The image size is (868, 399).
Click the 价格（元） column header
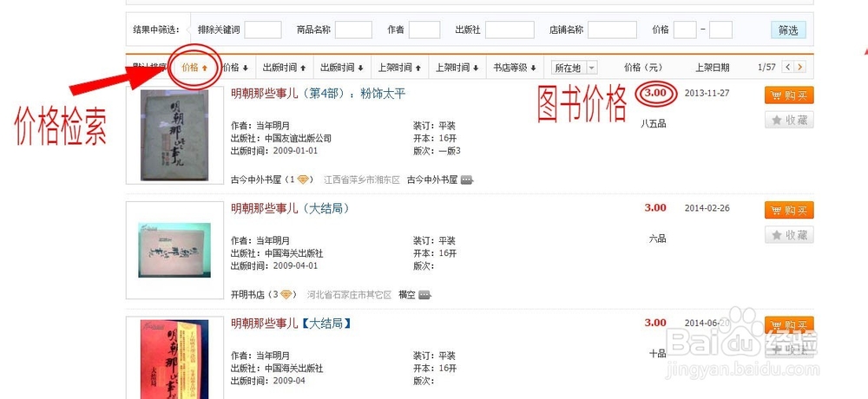642,68
